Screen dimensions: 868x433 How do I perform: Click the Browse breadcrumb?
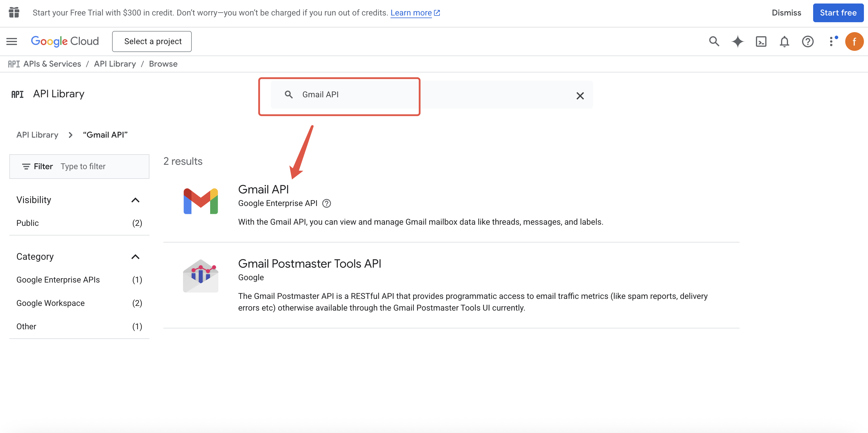click(x=163, y=64)
